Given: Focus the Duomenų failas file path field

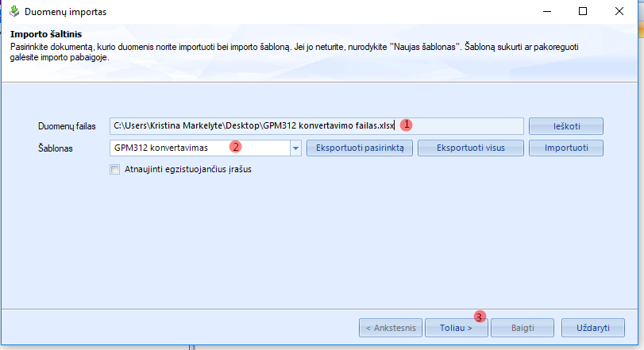Looking at the screenshot, I should click(254, 126).
